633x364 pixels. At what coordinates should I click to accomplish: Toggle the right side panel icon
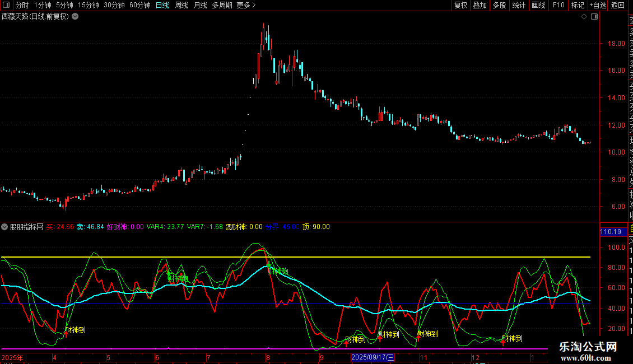[x=594, y=17]
